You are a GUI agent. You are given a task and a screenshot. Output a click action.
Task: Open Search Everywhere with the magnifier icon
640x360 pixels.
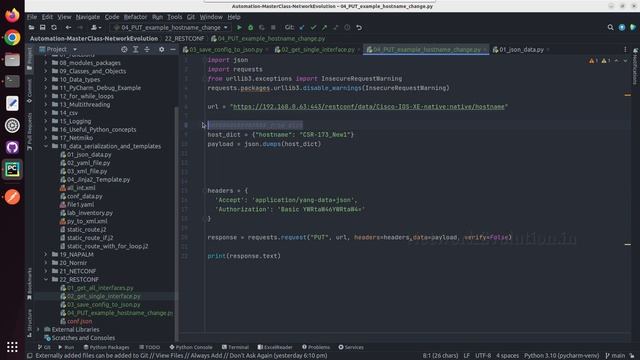point(610,27)
